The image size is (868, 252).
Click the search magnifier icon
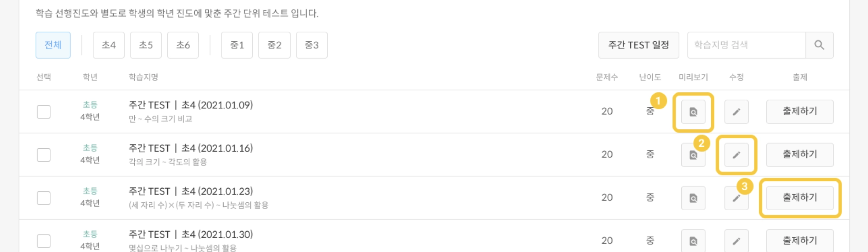(819, 45)
